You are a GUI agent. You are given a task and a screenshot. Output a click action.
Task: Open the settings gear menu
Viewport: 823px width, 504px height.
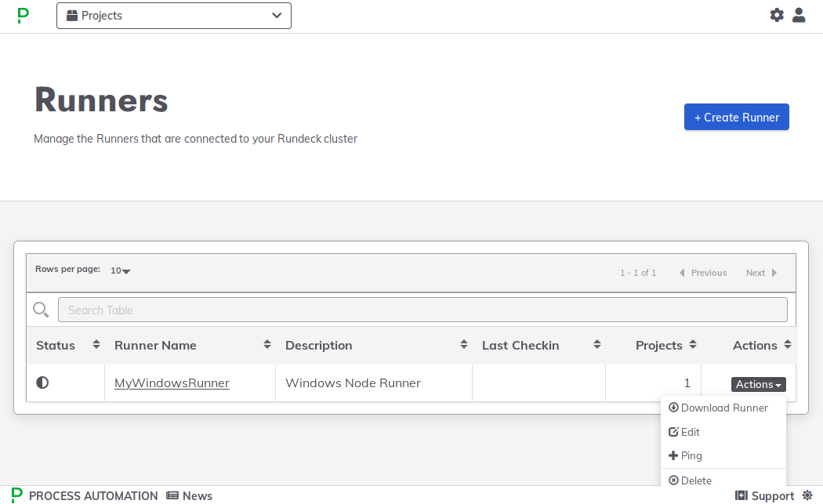click(x=777, y=15)
